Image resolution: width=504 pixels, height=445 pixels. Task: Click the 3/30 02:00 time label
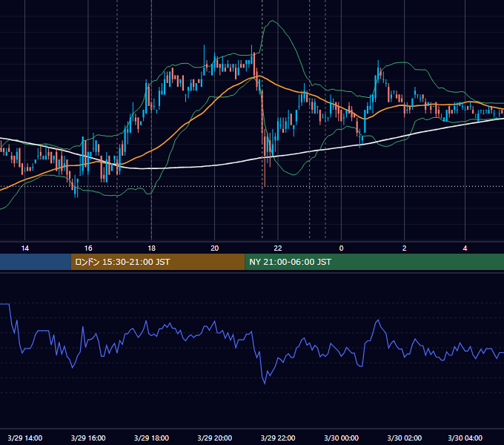pyautogui.click(x=405, y=438)
